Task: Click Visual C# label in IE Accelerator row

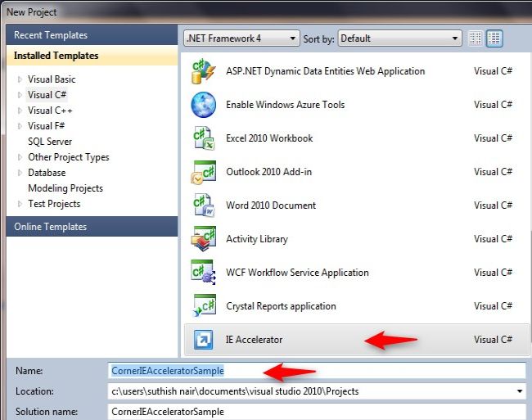Action: click(493, 340)
